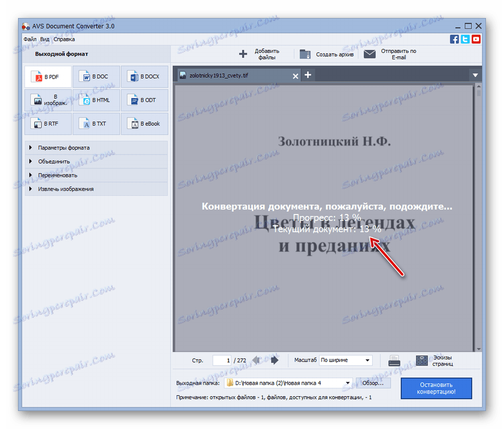Expand the 'Переименовать' section

click(96, 175)
